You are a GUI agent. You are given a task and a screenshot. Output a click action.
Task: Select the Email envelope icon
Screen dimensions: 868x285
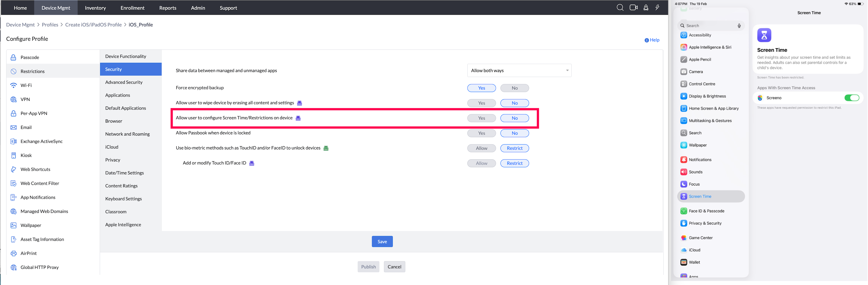point(14,127)
